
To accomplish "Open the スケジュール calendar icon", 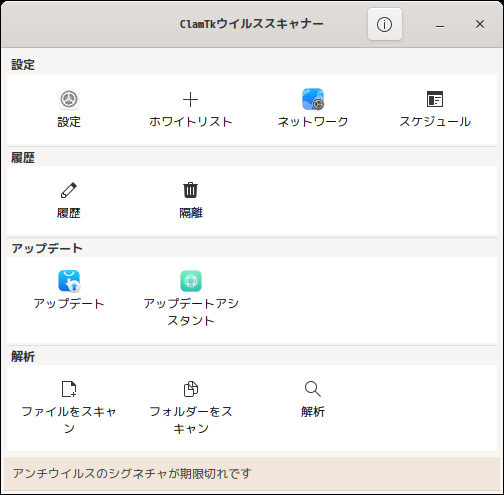I will pyautogui.click(x=435, y=99).
